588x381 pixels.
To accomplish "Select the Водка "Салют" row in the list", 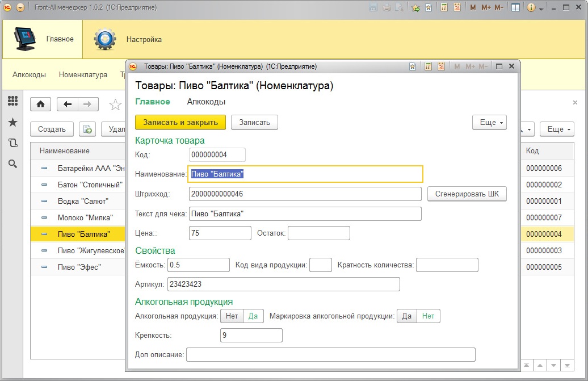I will click(78, 201).
